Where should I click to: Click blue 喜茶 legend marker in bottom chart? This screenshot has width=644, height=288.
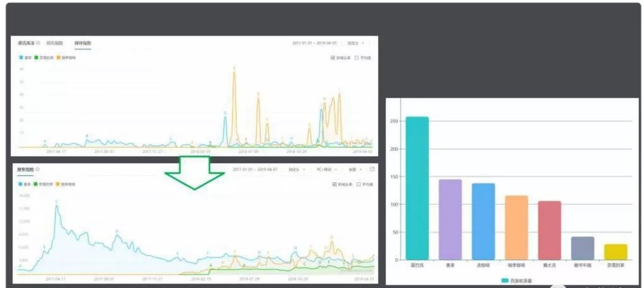20,184
